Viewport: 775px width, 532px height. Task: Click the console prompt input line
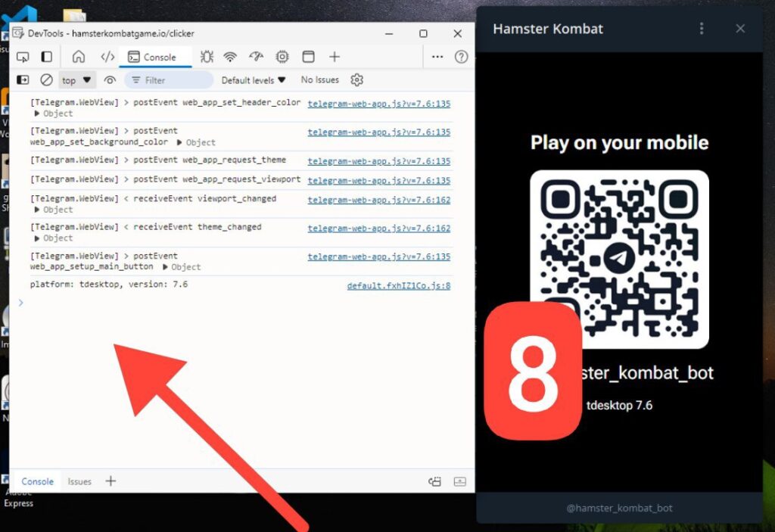[x=242, y=303]
